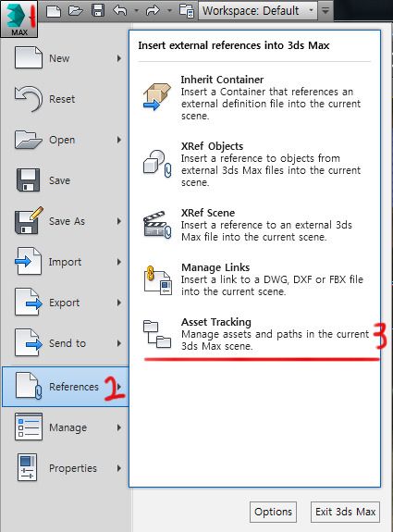
Task: Click the Inherit Container box icon
Action: (157, 97)
